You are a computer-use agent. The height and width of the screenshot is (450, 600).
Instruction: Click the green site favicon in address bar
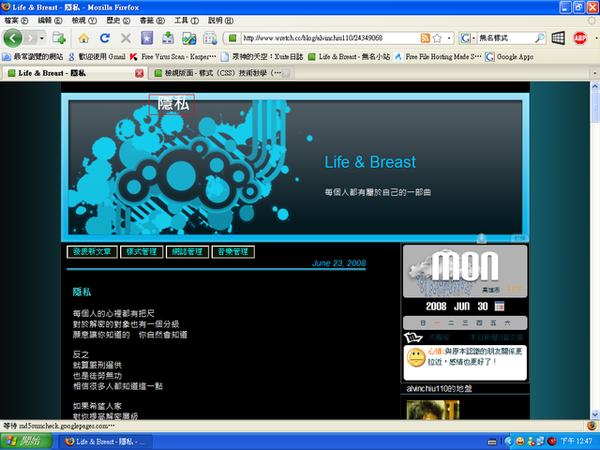click(232, 38)
